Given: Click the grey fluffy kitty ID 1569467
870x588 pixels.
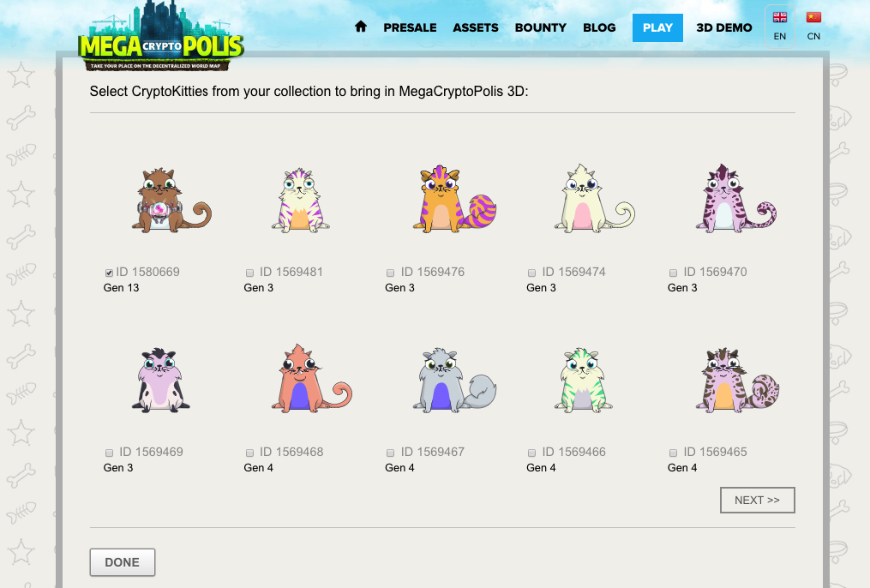Looking at the screenshot, I should click(454, 380).
